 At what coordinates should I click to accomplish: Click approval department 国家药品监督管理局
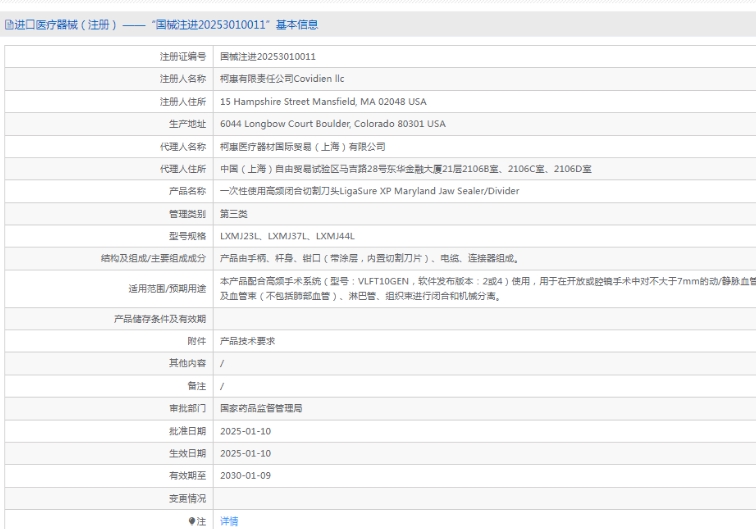261,408
